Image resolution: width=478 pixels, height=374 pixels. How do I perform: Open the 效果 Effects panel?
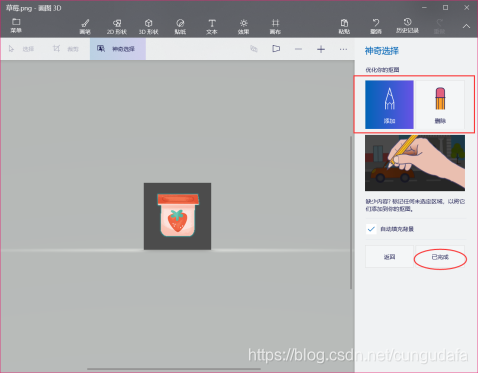(243, 27)
